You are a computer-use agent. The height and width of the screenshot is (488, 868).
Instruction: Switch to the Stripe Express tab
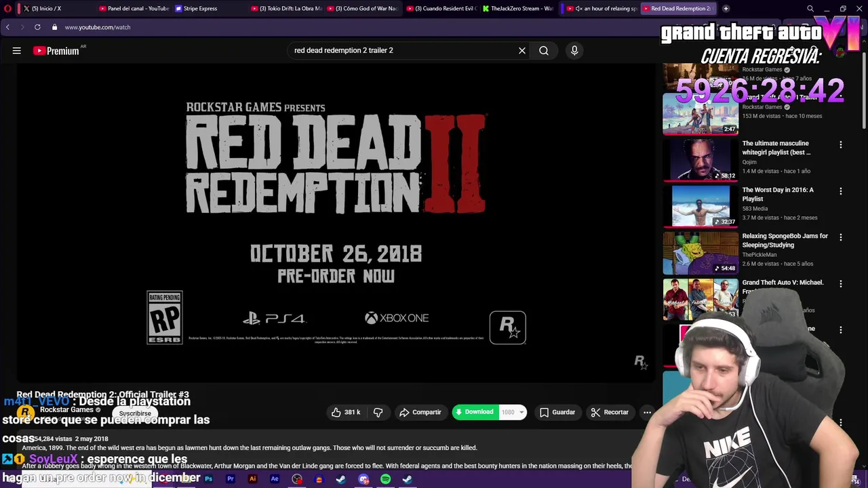[x=209, y=8]
